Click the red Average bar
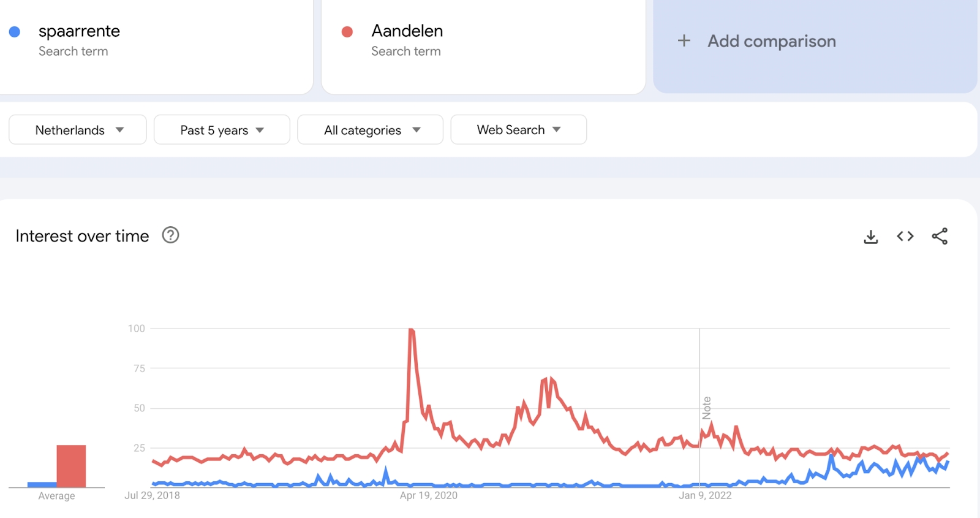980x518 pixels. tap(71, 466)
